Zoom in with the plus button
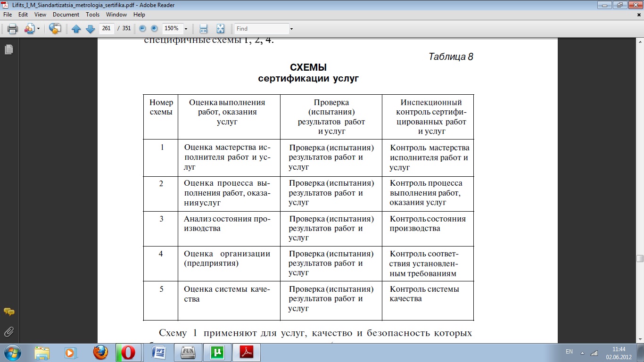 pyautogui.click(x=154, y=29)
